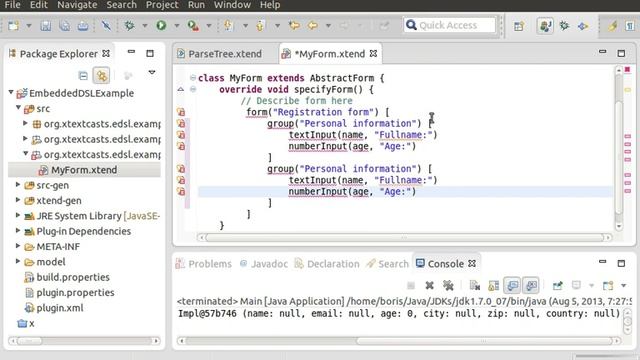Image resolution: width=640 pixels, height=360 pixels.
Task: Open the Package Explorer view menu arrow
Action: (152, 73)
